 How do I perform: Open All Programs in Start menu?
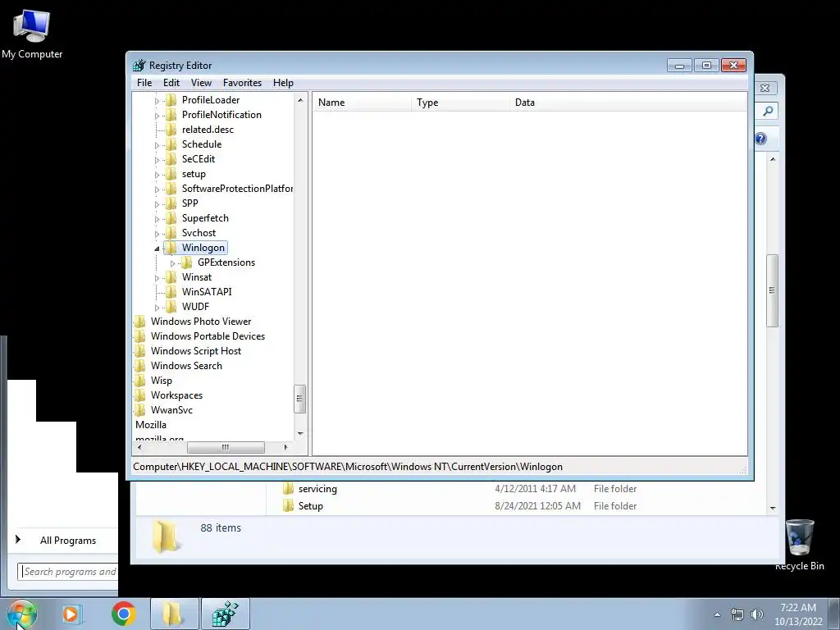coord(67,541)
